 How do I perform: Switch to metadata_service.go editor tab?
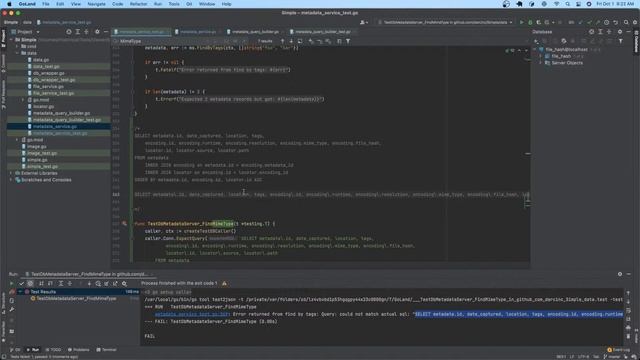(198, 32)
